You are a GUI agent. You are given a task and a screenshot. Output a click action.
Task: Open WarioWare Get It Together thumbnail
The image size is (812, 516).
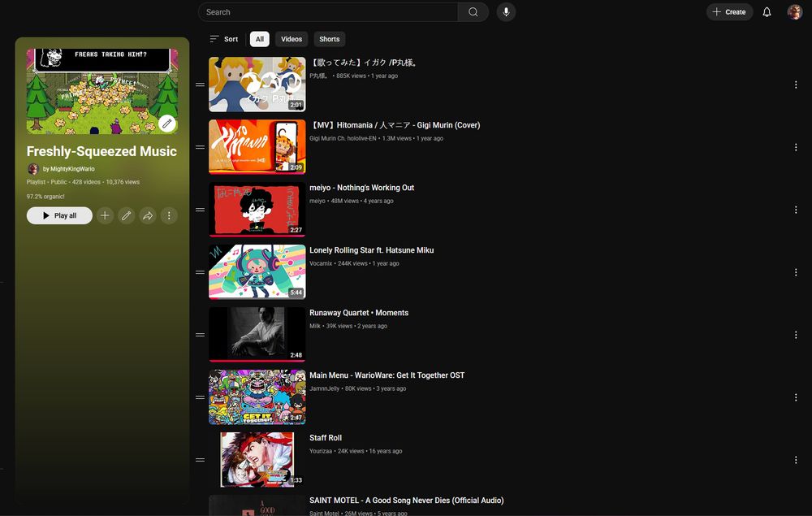(257, 397)
